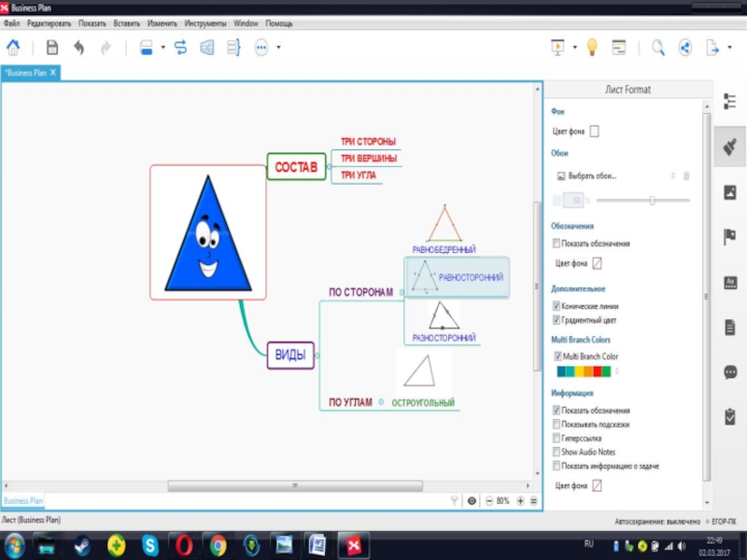This screenshot has height=560, width=747.
Task: Open the export icon dropdown arrow
Action: click(x=729, y=48)
